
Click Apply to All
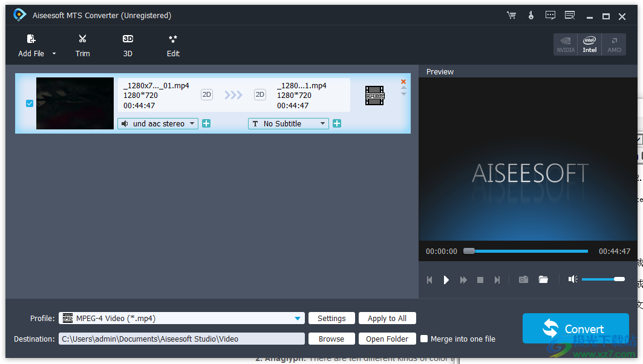pos(387,318)
